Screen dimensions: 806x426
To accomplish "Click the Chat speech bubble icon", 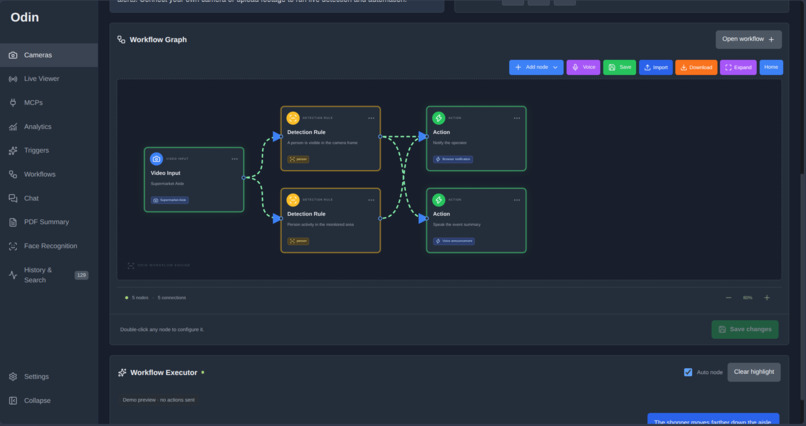I will click(x=13, y=198).
